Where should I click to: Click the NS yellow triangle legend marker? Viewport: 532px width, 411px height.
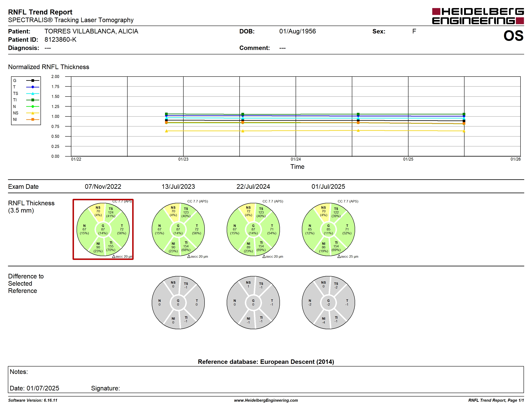pos(33,113)
